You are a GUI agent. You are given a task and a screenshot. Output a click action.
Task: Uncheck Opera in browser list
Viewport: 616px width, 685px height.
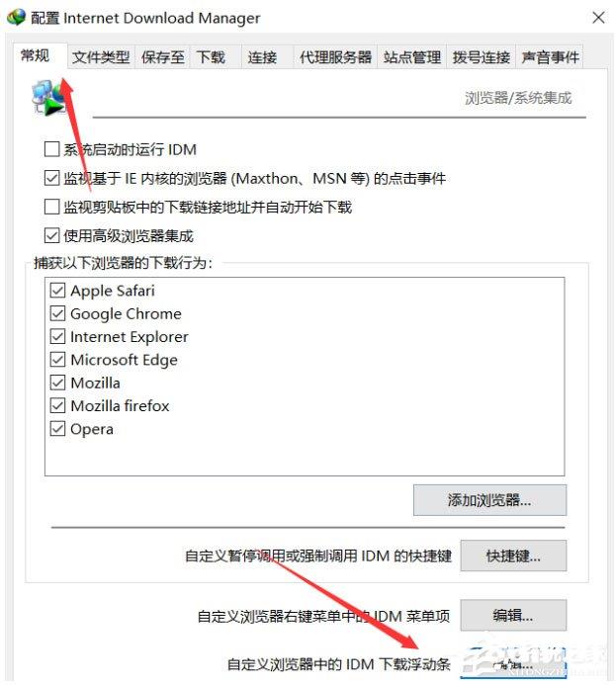57,429
